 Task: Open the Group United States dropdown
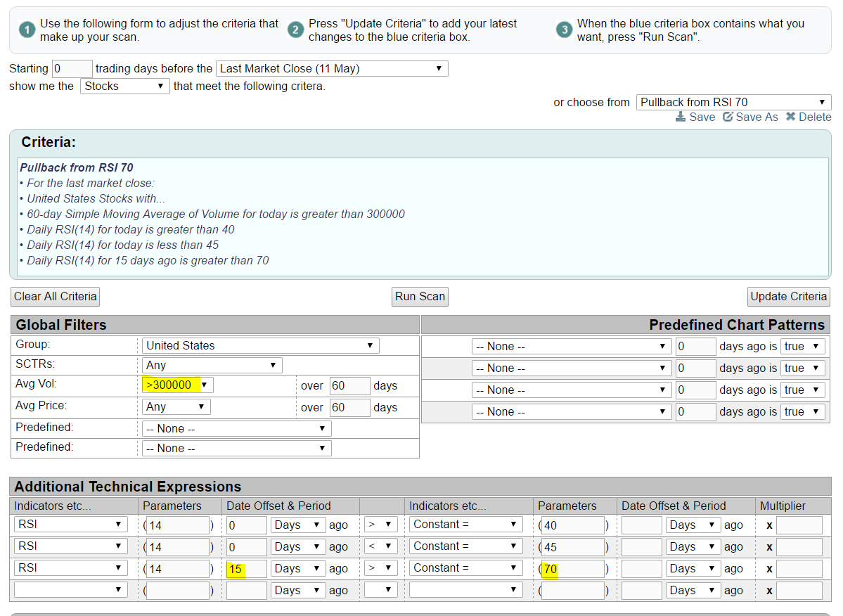pyautogui.click(x=260, y=346)
